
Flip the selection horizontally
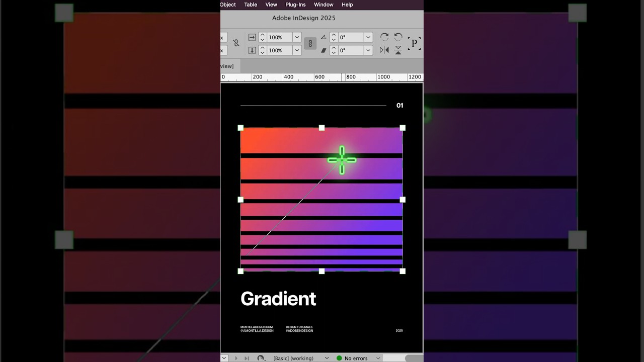tap(384, 50)
